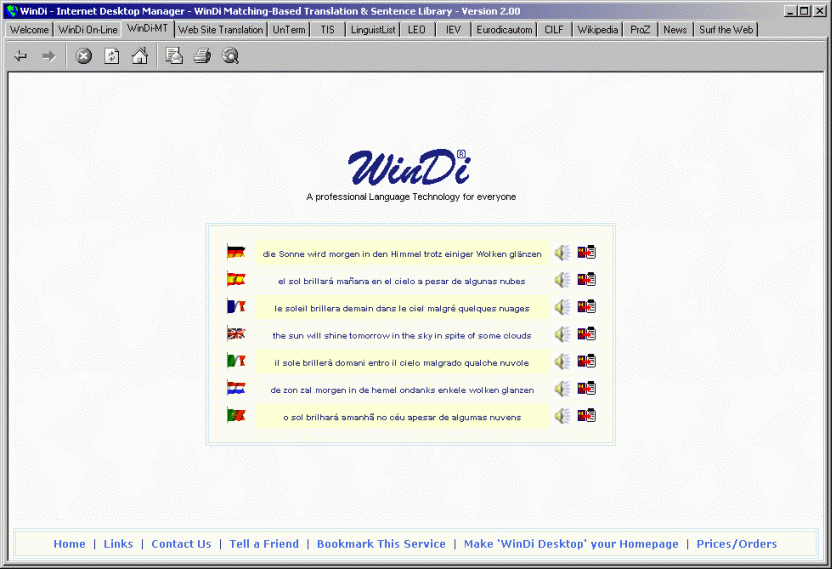Open the Search magnifier icon in toolbar
This screenshot has height=569, width=832.
click(x=230, y=56)
